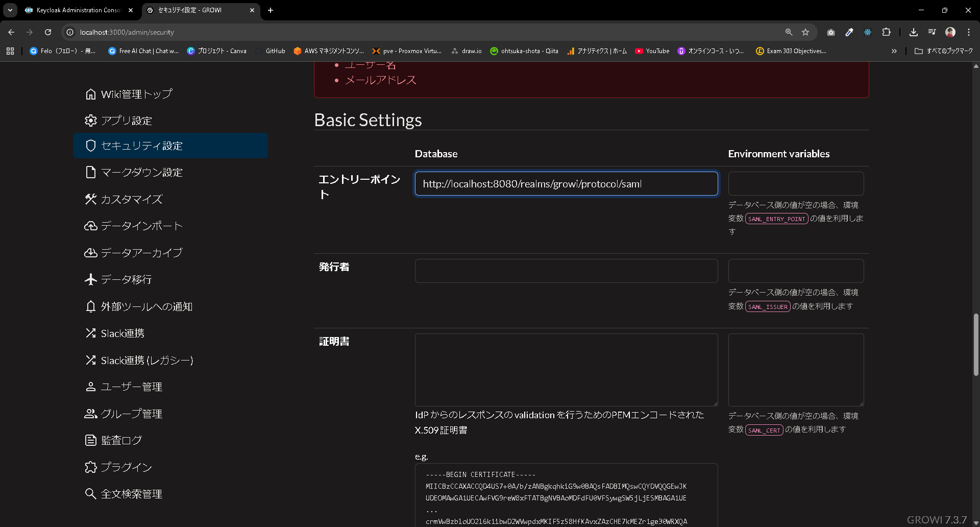Open the draw.io bookmark
Viewport: 980px width, 527px height.
tap(467, 51)
